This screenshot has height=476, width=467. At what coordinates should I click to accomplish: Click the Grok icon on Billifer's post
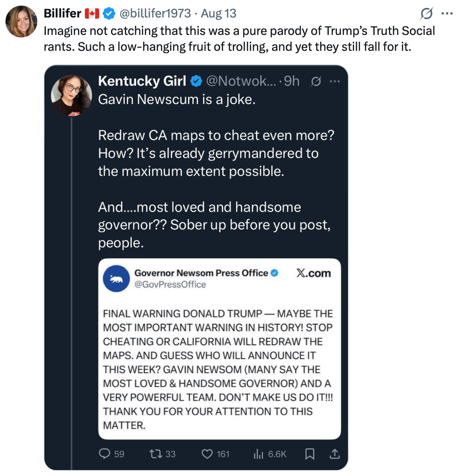426,14
